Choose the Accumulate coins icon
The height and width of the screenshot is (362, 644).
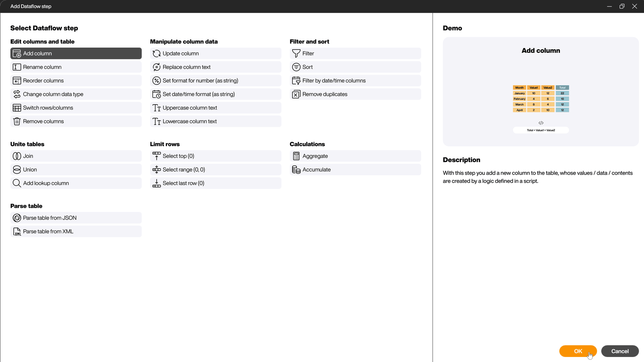296,170
